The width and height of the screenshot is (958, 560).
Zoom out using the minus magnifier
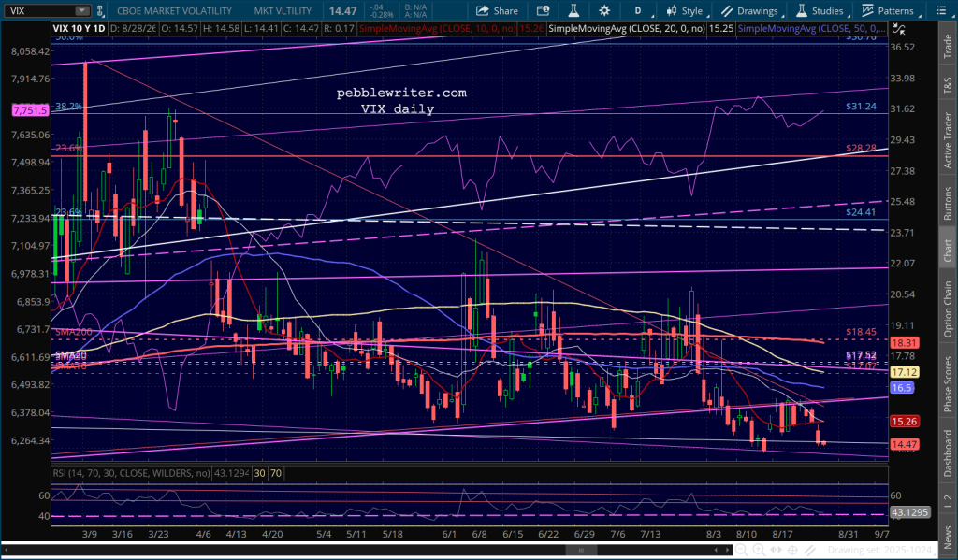click(x=741, y=551)
